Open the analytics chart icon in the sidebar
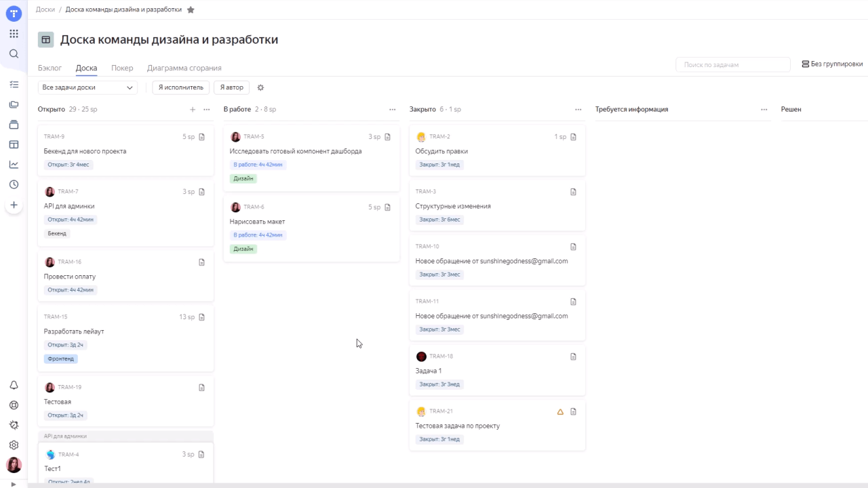Image resolution: width=868 pixels, height=488 pixels. pos(14,163)
